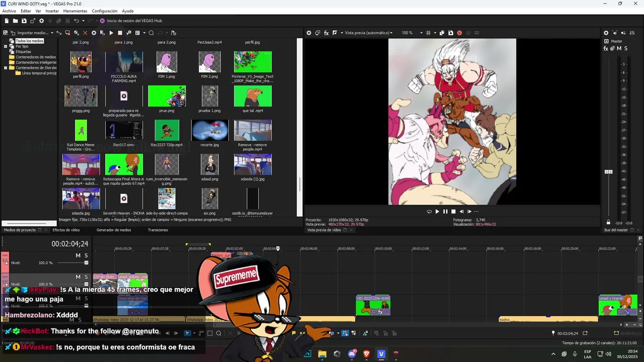
Task: Open the Herramientas menu
Action: [x=75, y=11]
